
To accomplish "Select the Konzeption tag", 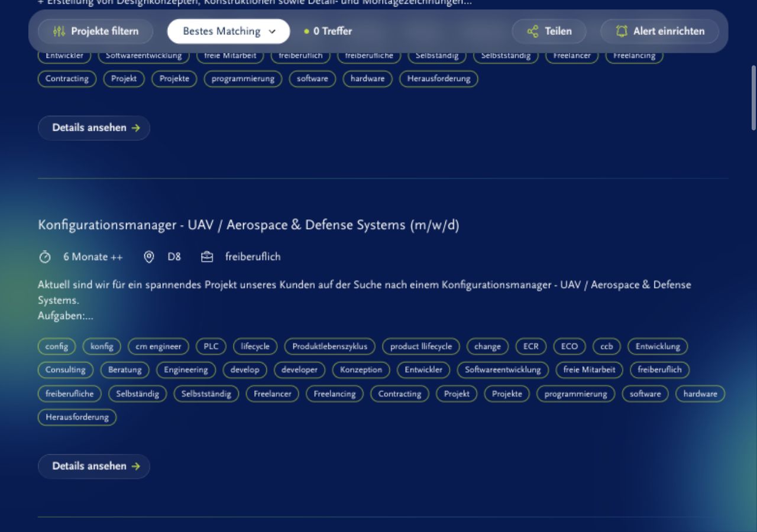I will coord(361,370).
